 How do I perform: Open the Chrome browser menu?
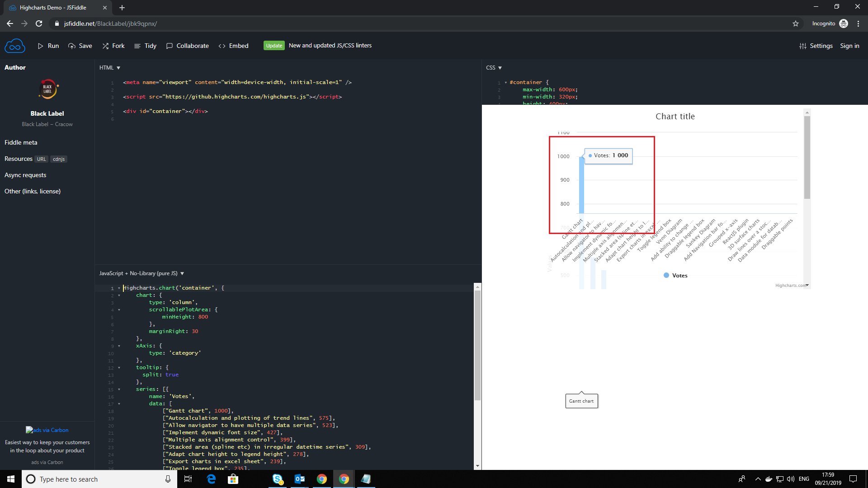tap(859, 23)
